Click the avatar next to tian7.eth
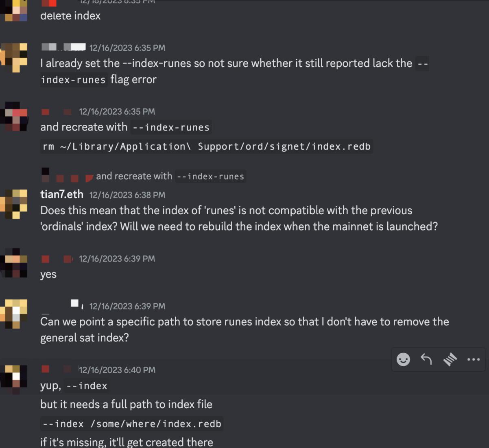Screen dimensions: 489x448 (14, 203)
